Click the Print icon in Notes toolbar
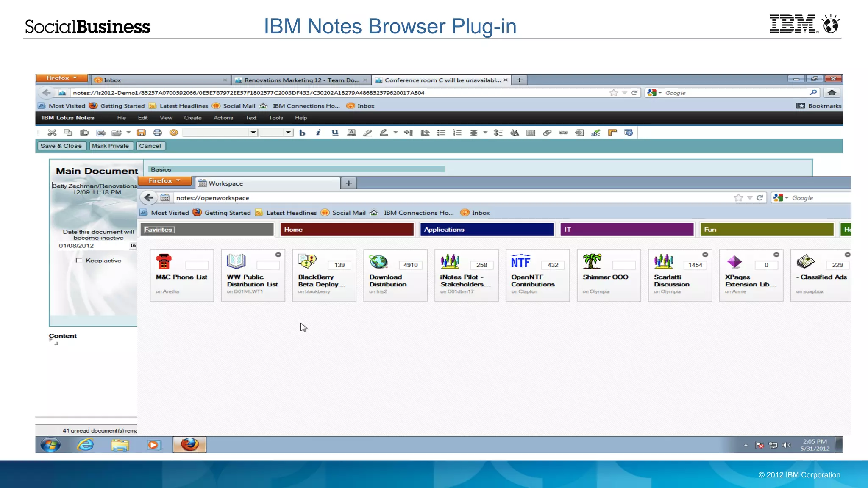The height and width of the screenshot is (488, 868). [157, 133]
